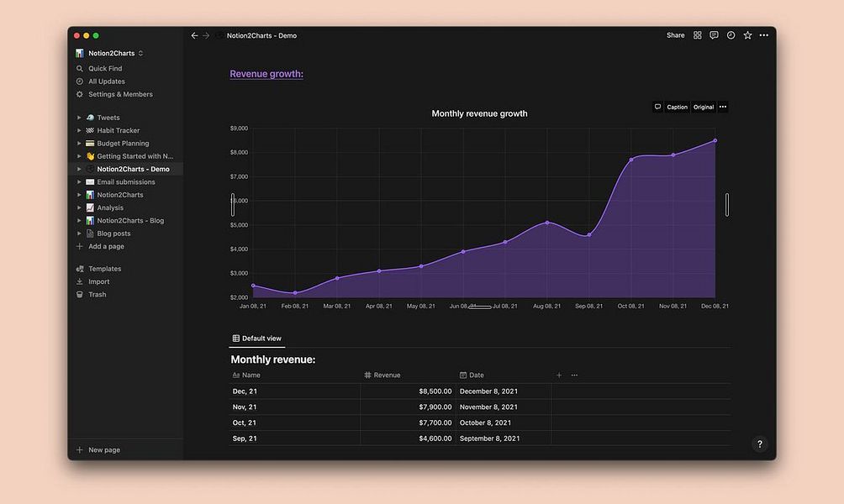Switch workspace via Notion2Charts switcher
Viewport: 844px width, 504px height.
[110, 52]
